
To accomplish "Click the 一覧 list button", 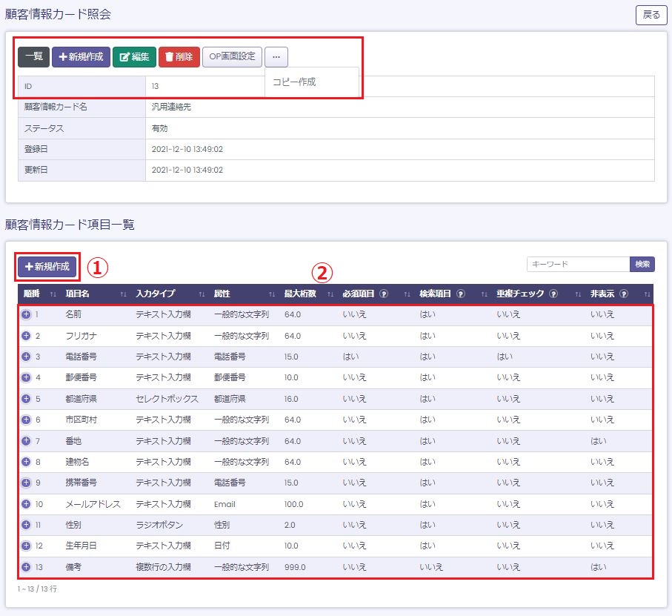I will tap(33, 57).
